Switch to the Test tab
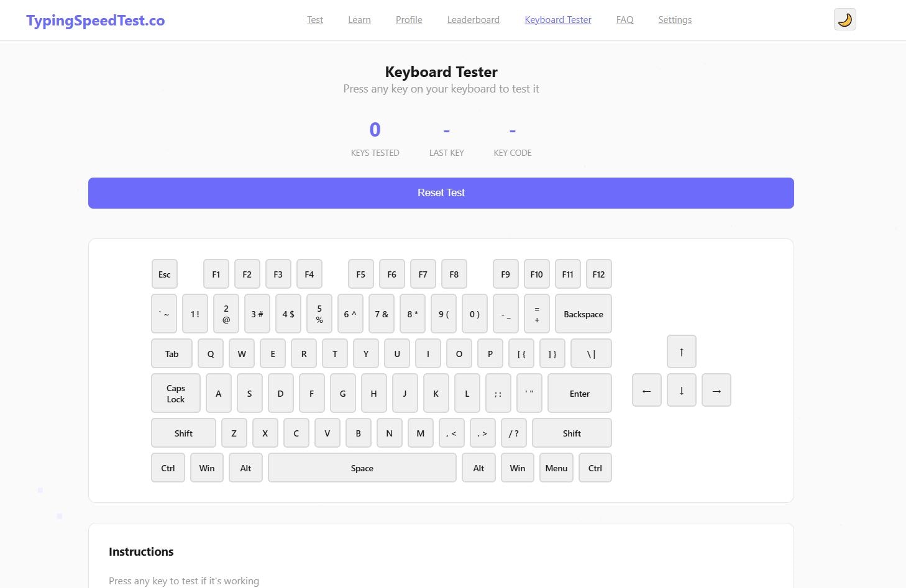Screen dimensions: 906x588 click(314, 19)
